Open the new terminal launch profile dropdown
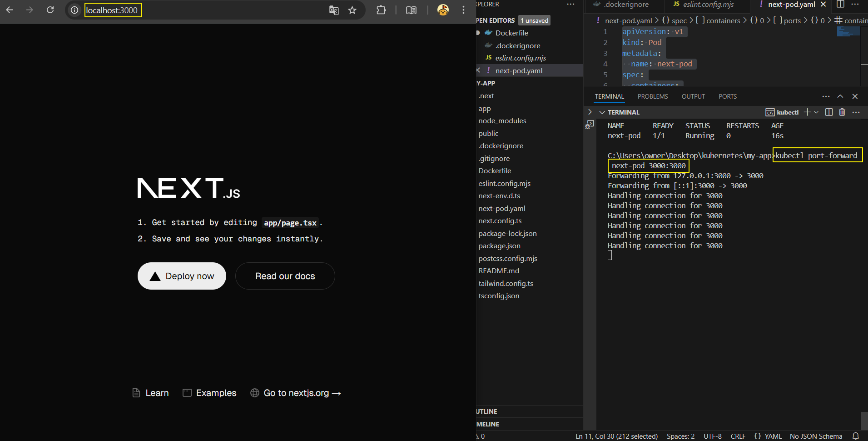The width and height of the screenshot is (868, 441). point(816,112)
